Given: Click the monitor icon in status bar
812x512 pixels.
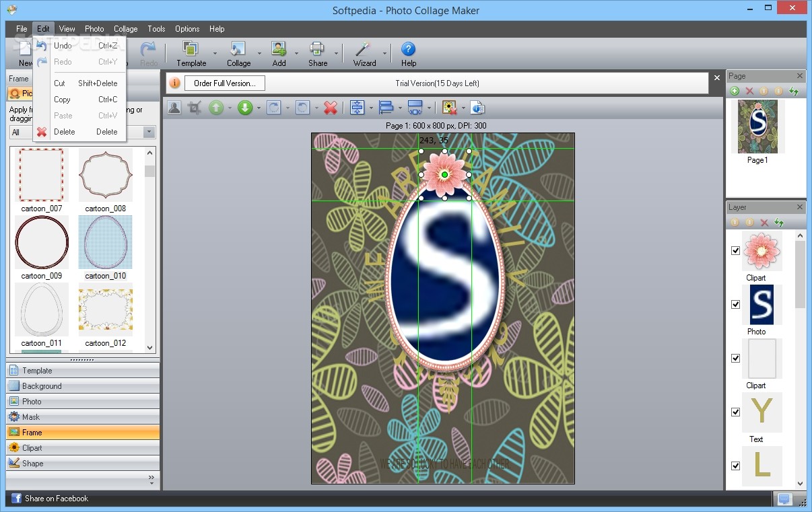Looking at the screenshot, I should pyautogui.click(x=784, y=499).
